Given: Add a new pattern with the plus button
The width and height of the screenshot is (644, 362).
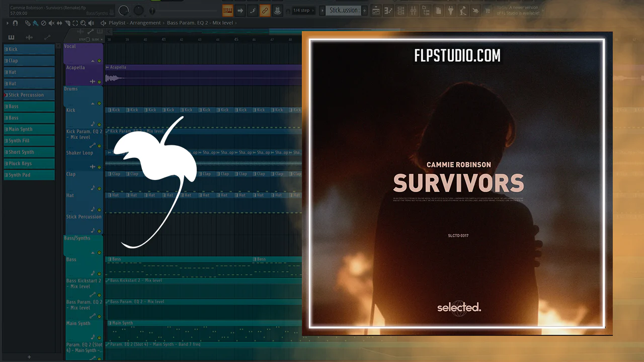Looking at the screenshot, I should tap(365, 10).
